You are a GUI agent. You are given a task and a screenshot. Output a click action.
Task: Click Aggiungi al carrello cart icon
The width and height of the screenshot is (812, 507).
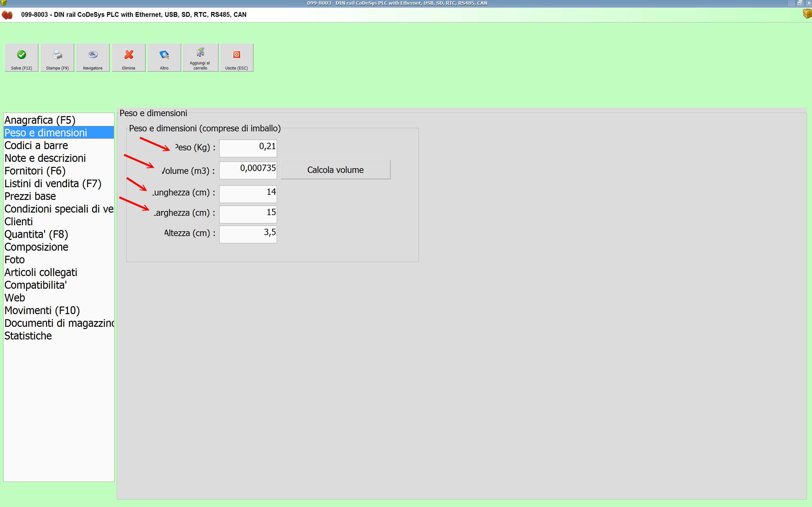[x=201, y=52]
